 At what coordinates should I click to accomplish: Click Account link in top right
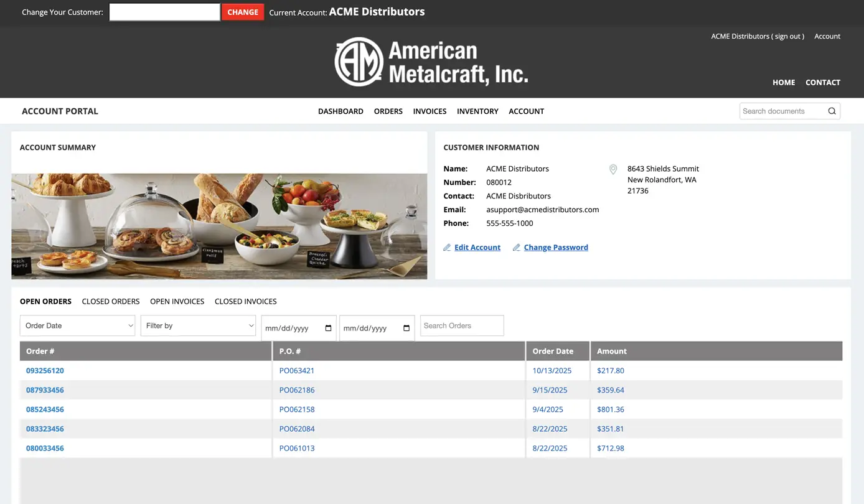click(827, 36)
